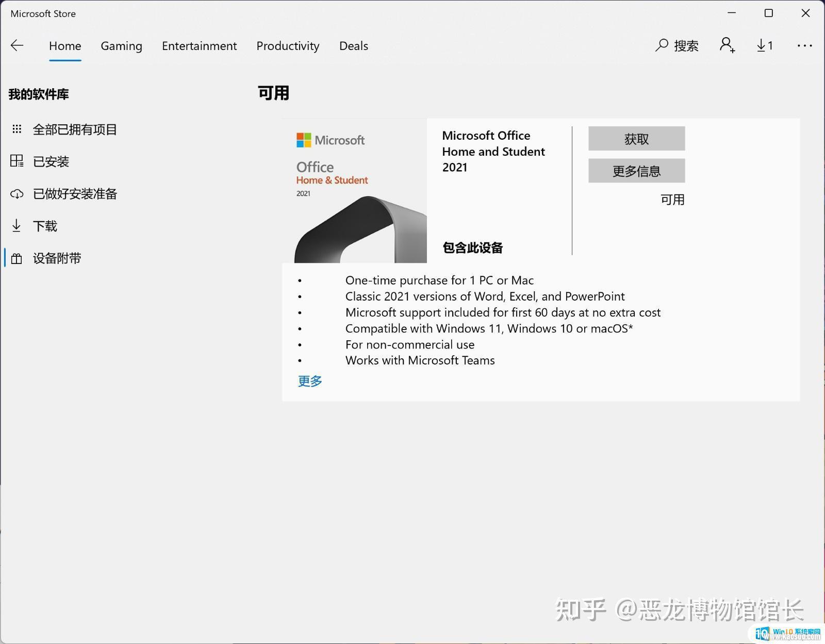This screenshot has width=825, height=644.
Task: Click 'Microsoft support included for first 60 days' line
Action: 503,312
